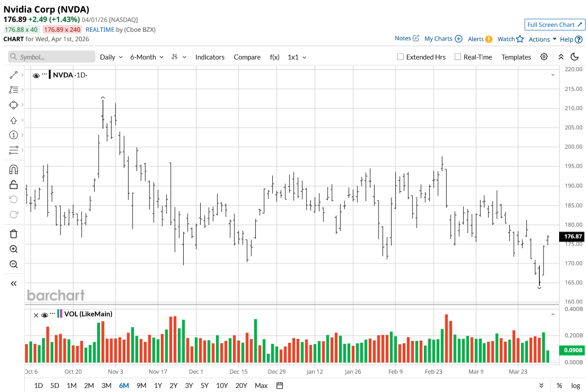The image size is (586, 392).
Task: Click the NVDA black color swatch
Action: [50, 75]
